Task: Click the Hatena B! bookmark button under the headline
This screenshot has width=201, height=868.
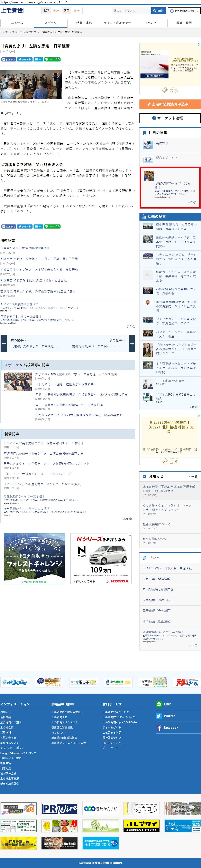Action: click(38, 59)
